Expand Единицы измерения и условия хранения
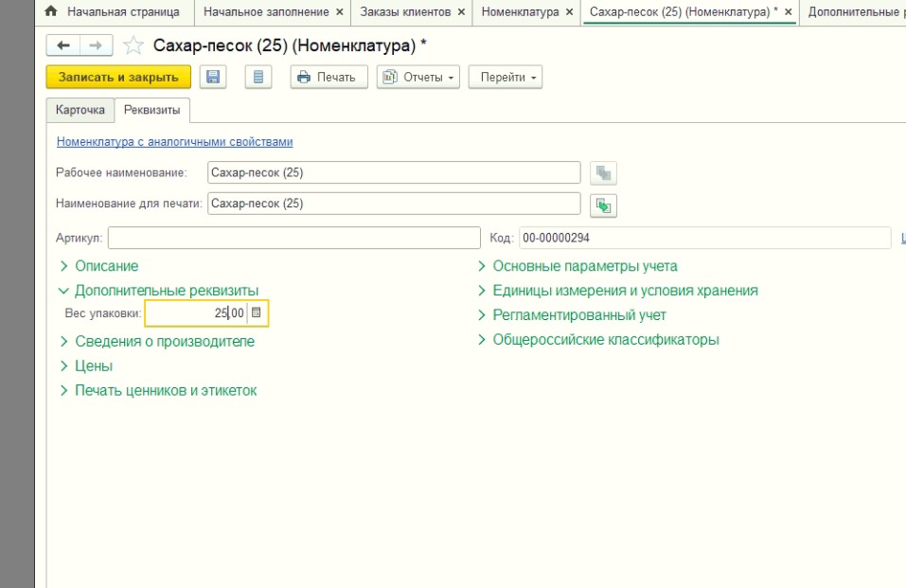This screenshot has width=906, height=588. coord(625,291)
